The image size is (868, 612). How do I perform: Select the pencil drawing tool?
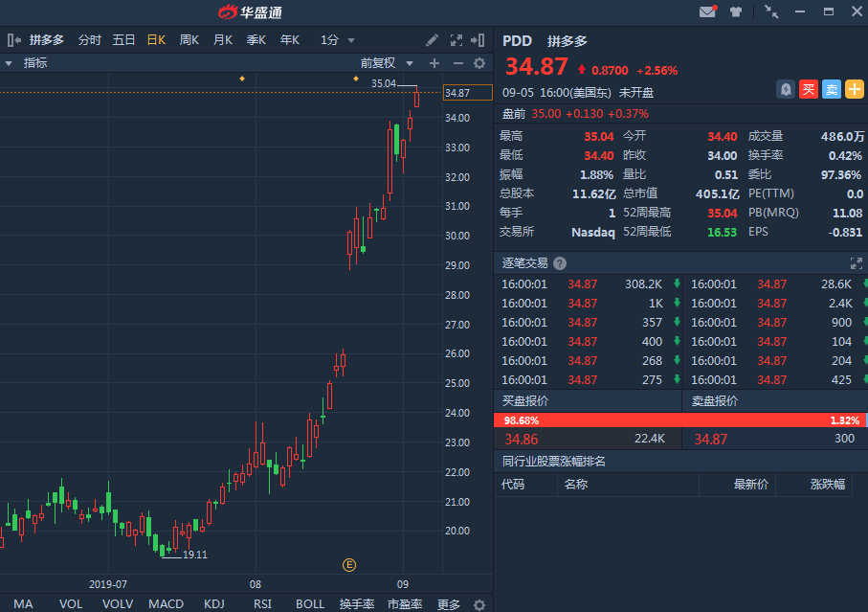click(x=433, y=40)
